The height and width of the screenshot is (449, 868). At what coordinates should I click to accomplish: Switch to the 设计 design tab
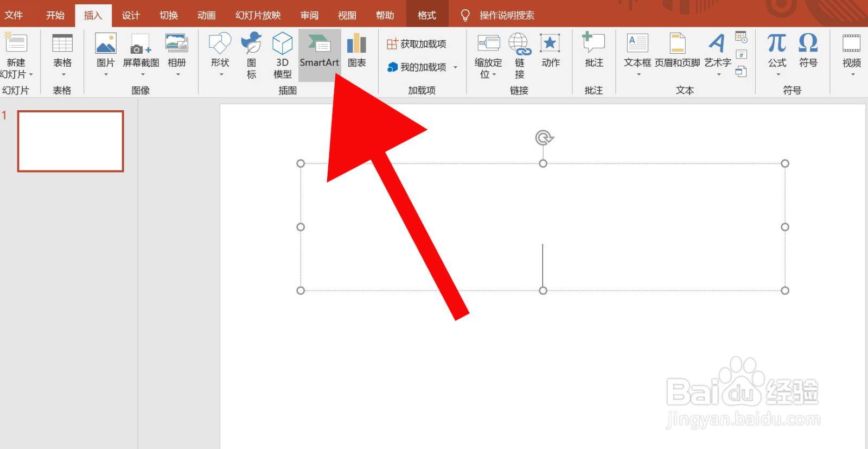(x=131, y=15)
